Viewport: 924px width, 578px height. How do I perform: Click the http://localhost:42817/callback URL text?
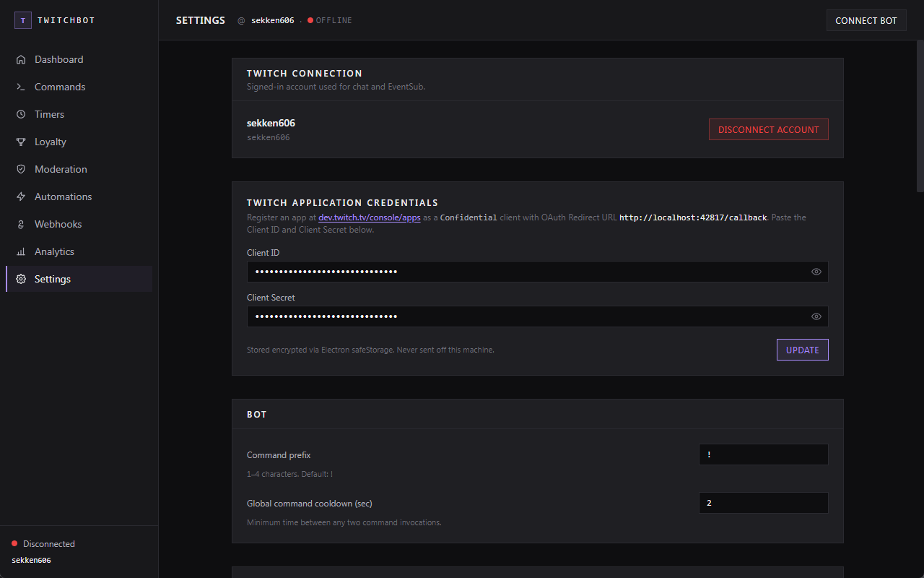point(693,217)
